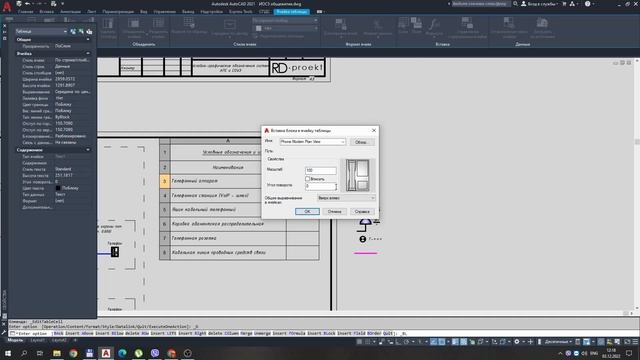
Task: Open the AutoCAD application menu button
Action: click(x=7, y=7)
